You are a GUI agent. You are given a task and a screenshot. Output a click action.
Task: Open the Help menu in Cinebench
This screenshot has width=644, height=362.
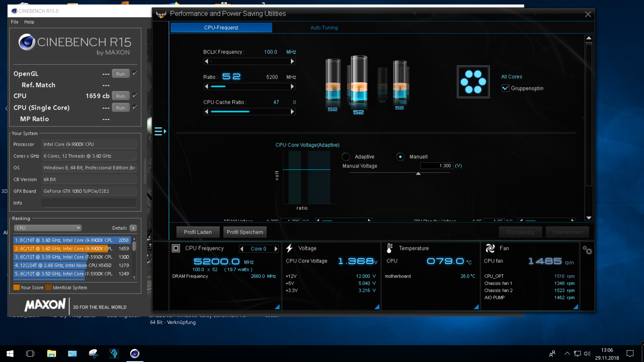29,22
